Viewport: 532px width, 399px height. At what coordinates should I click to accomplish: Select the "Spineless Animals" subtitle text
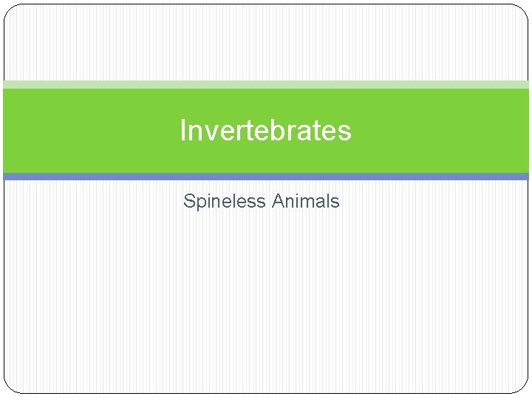pyautogui.click(x=261, y=201)
